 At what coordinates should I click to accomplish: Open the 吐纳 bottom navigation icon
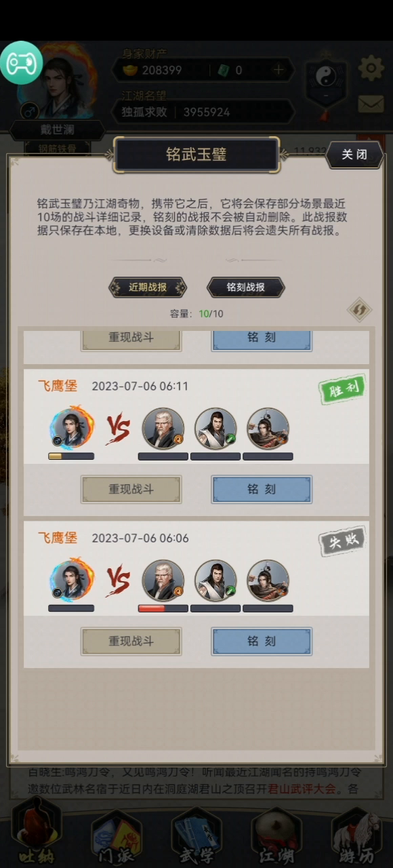(36, 833)
